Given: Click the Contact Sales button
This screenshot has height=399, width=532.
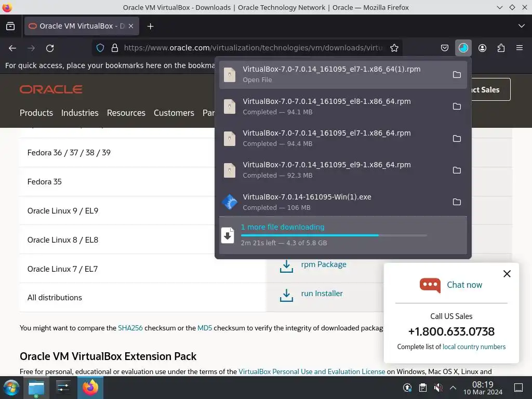Looking at the screenshot, I should tap(491, 89).
